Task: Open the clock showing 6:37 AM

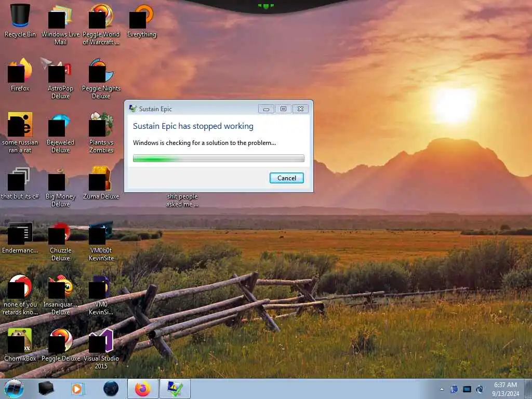Action: tap(506, 389)
